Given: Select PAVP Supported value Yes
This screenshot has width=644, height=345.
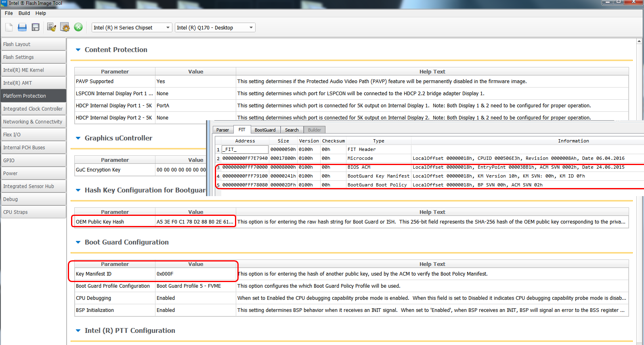Looking at the screenshot, I should (195, 82).
